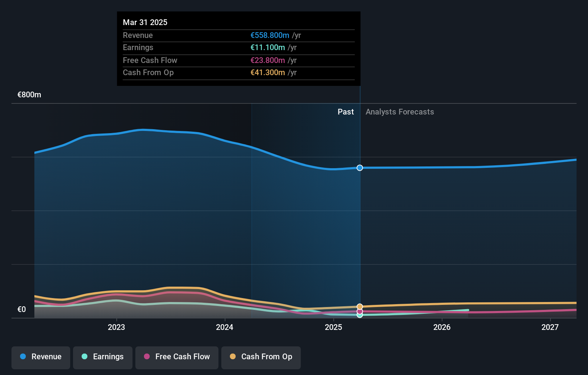
Task: Click the blue Revenue legend dot
Action: [23, 356]
